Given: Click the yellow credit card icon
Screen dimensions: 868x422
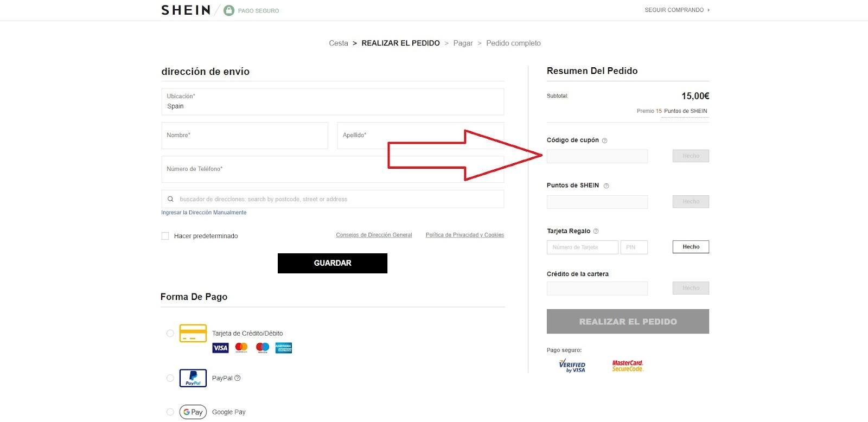Looking at the screenshot, I should click(x=193, y=334).
